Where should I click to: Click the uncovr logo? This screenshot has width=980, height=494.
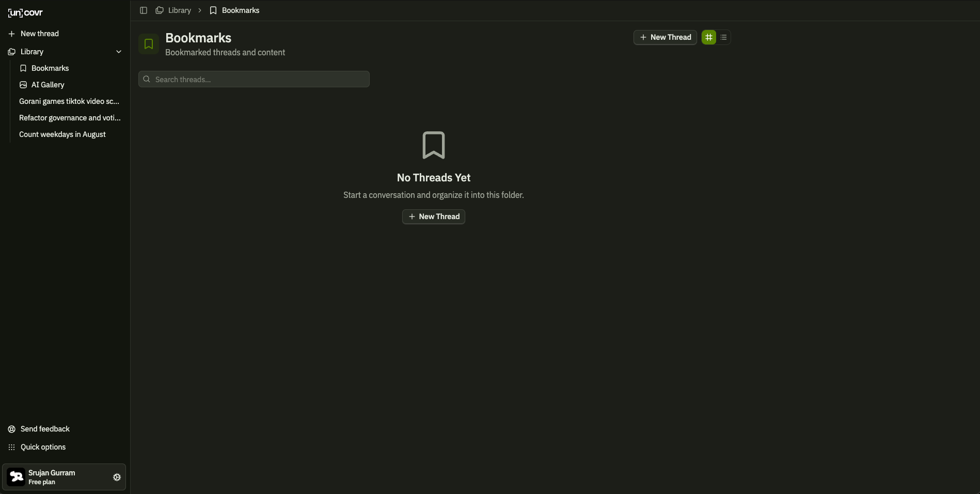tap(25, 13)
